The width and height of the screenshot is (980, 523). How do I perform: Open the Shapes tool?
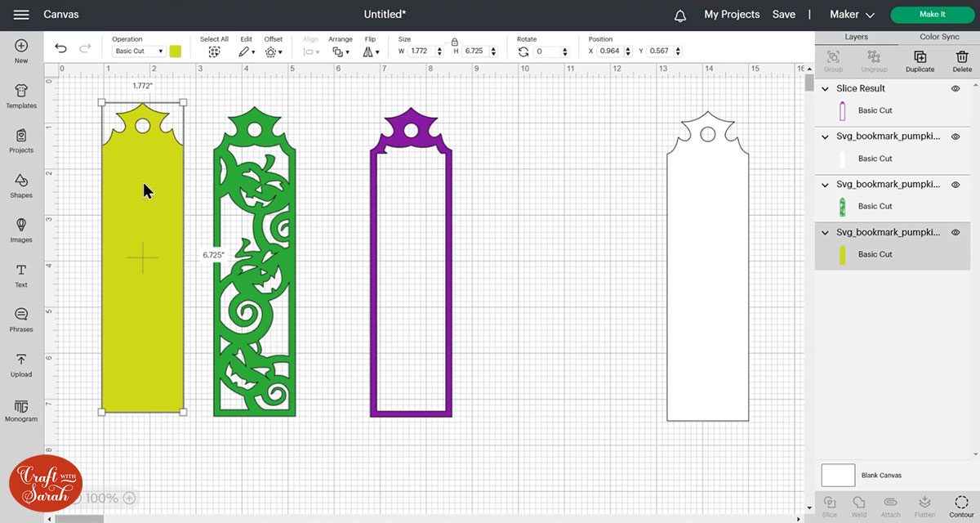click(x=21, y=185)
